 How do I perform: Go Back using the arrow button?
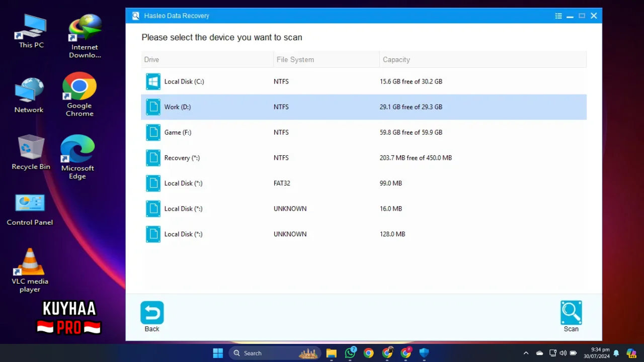coord(152,313)
